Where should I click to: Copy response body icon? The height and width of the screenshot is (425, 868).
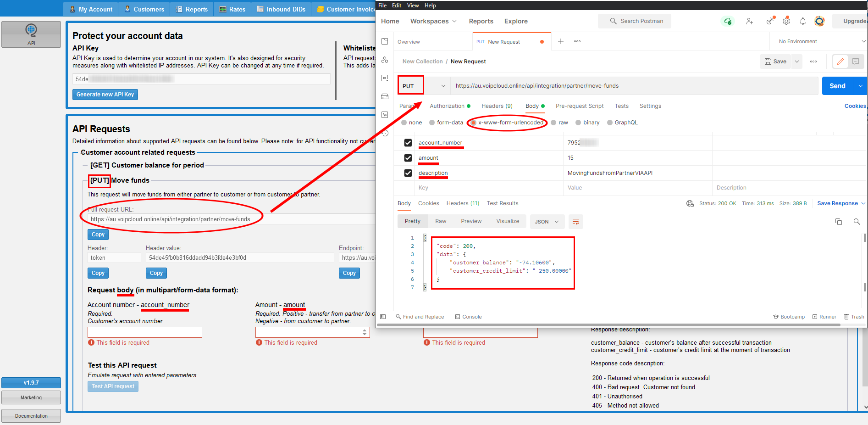[839, 222]
